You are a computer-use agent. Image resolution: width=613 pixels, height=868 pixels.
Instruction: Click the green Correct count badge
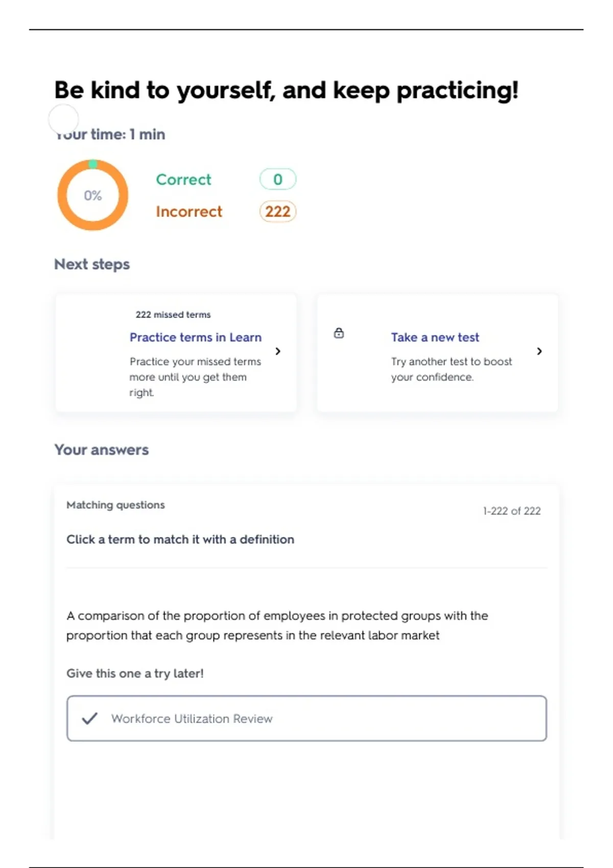pyautogui.click(x=277, y=179)
